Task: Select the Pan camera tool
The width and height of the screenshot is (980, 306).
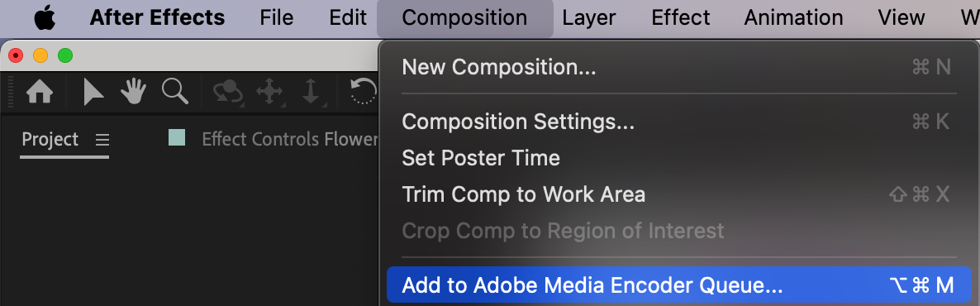Action: point(269,93)
